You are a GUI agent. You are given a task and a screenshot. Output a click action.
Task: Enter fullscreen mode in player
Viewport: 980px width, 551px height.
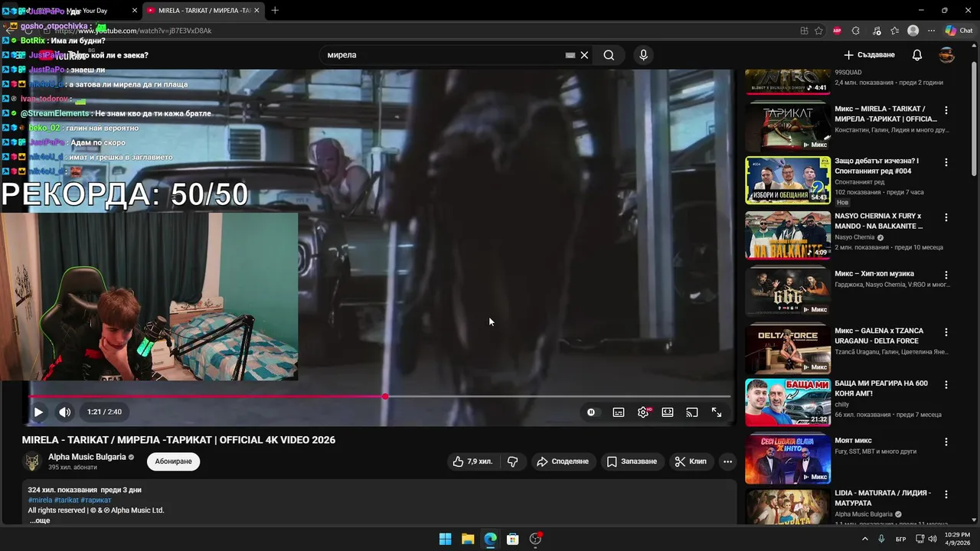pyautogui.click(x=717, y=412)
